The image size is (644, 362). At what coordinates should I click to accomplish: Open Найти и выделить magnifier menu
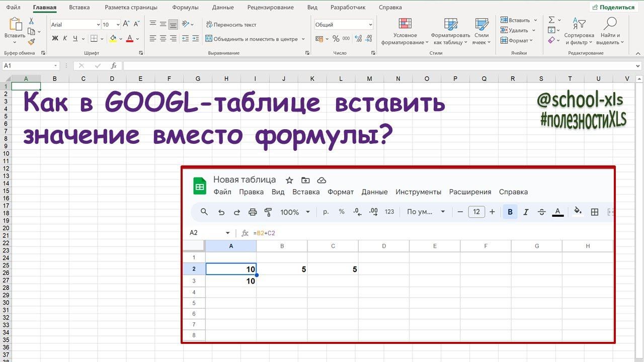(x=610, y=31)
